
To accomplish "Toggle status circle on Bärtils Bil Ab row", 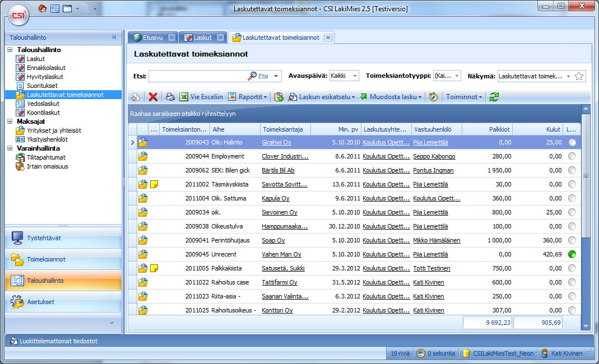I will 572,170.
